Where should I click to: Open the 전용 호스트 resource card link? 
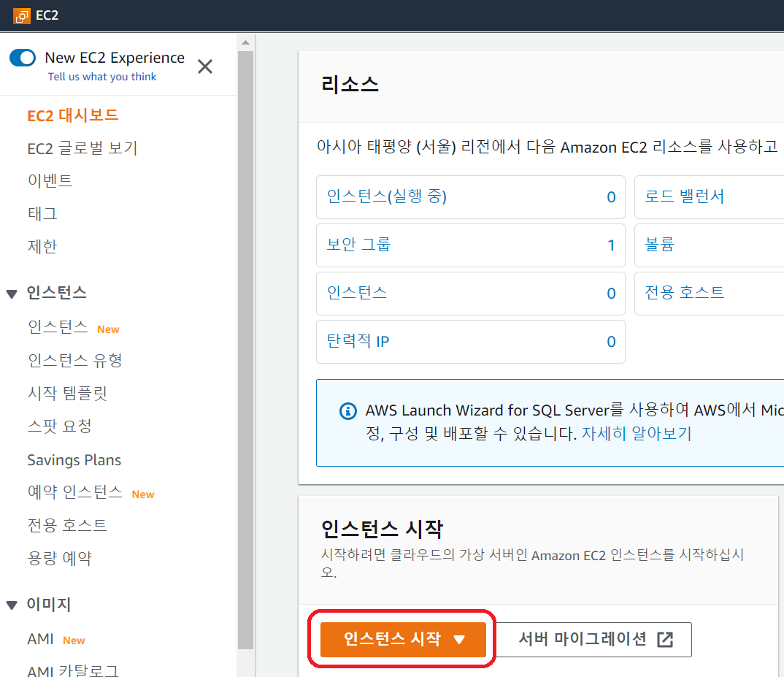(x=684, y=293)
